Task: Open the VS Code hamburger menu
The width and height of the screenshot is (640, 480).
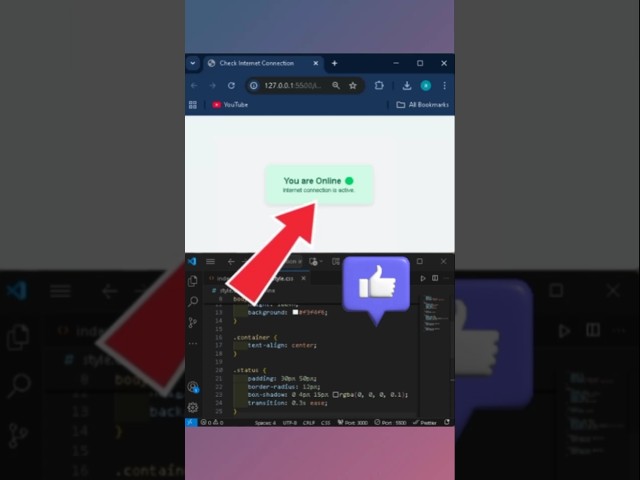Action: 210,261
